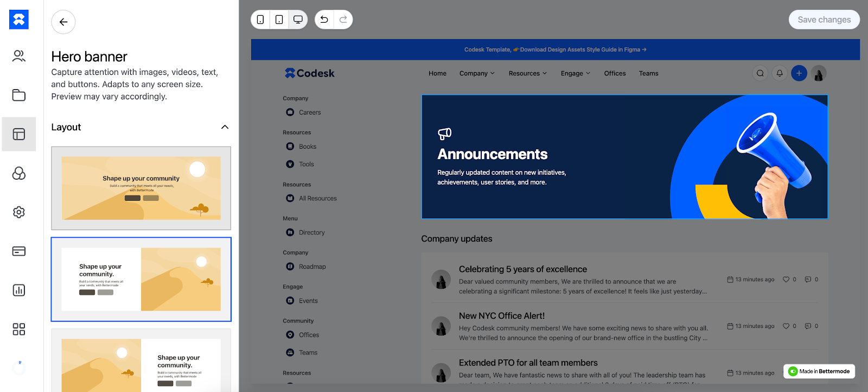Click the undo arrow

pos(324,20)
